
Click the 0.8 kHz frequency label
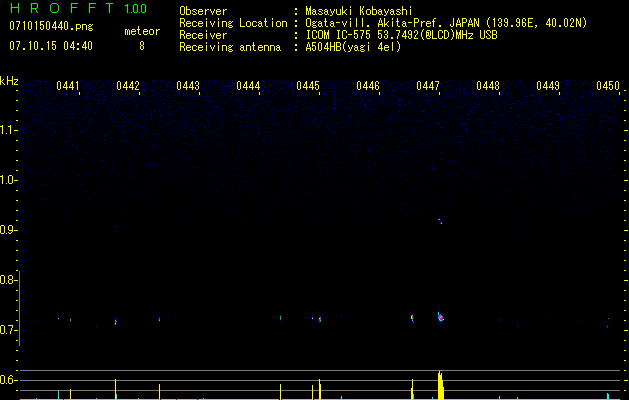coord(8,280)
